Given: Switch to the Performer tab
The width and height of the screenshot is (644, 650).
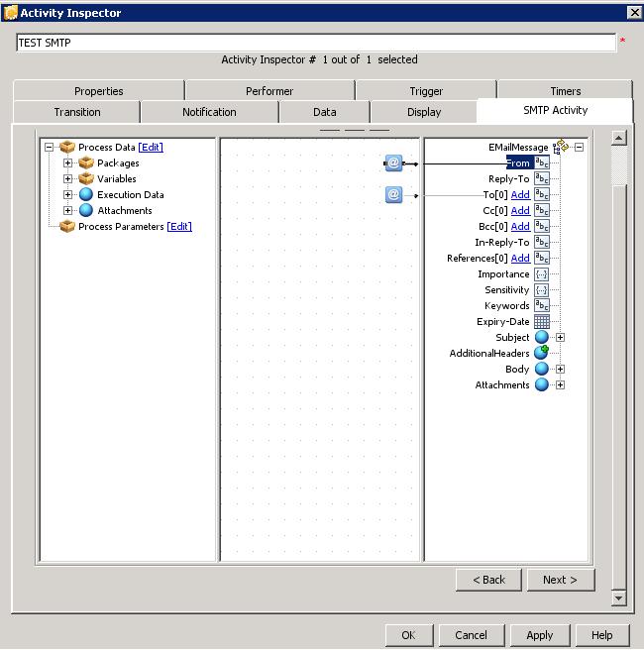Looking at the screenshot, I should click(x=269, y=91).
